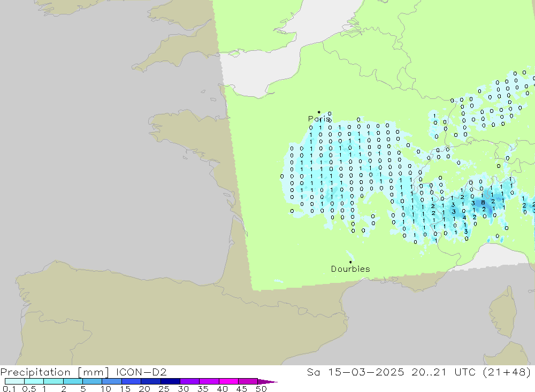
Task: Click the date 'Sa 15-03-2025'
Action: [355, 372]
